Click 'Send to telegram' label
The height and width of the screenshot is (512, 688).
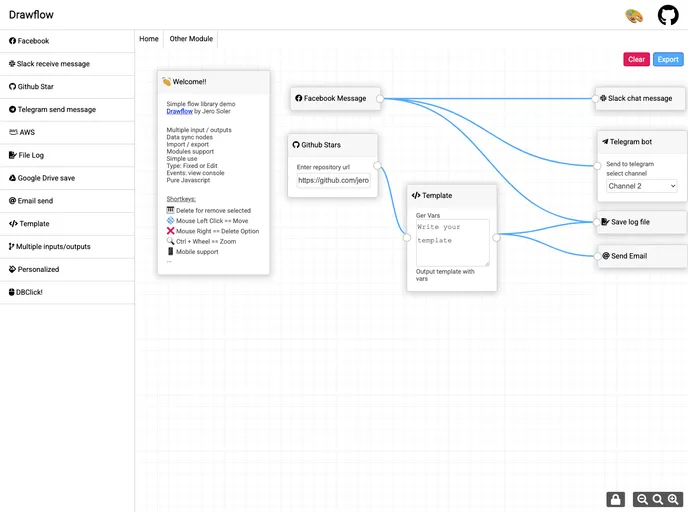[630, 164]
